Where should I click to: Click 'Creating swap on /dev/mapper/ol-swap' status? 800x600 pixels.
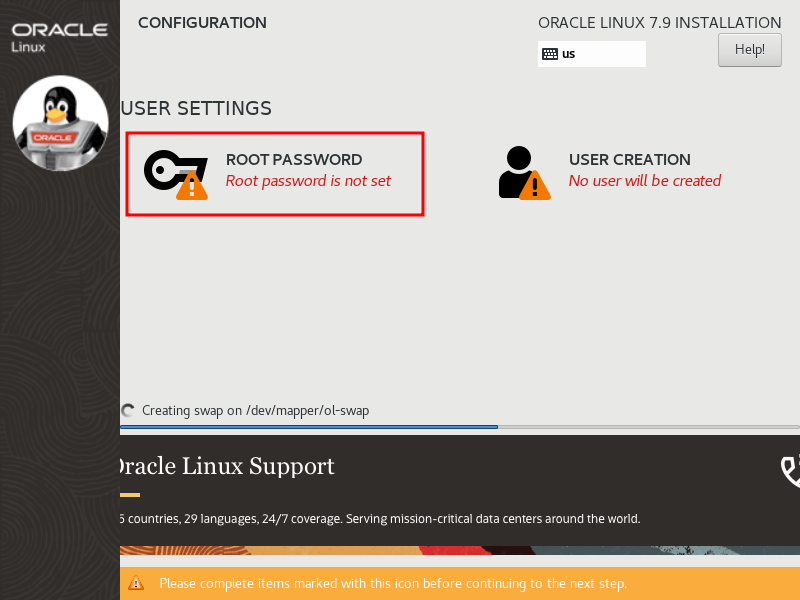[255, 411]
